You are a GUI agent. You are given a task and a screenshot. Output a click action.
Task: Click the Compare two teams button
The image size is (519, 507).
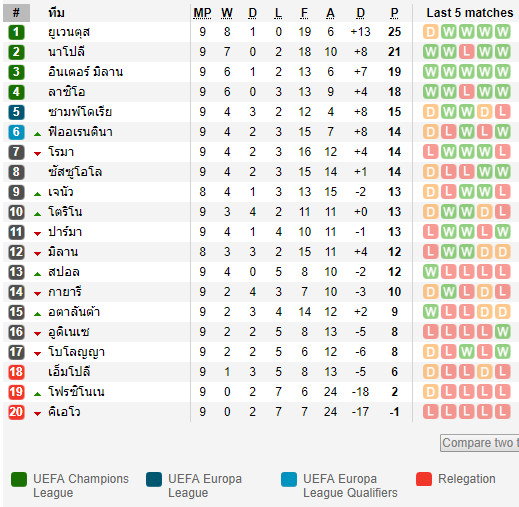tap(480, 443)
